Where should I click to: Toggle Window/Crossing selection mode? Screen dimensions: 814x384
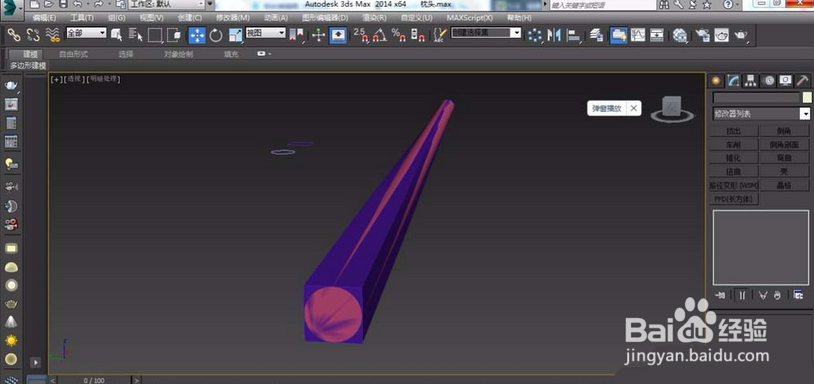(x=174, y=35)
